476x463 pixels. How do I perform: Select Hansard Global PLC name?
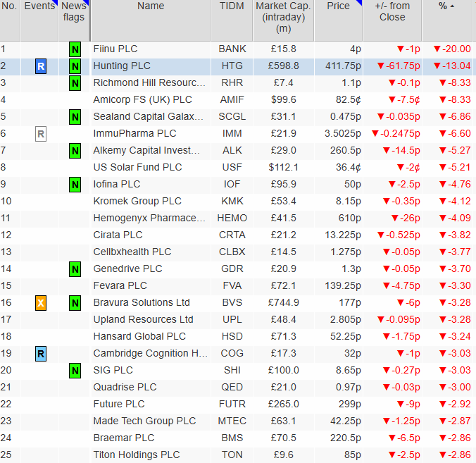139,336
